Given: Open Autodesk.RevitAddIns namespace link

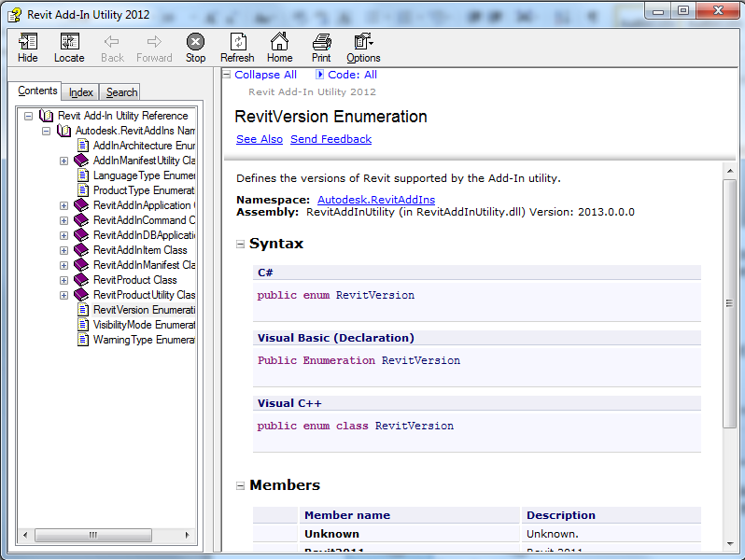Looking at the screenshot, I should point(376,200).
